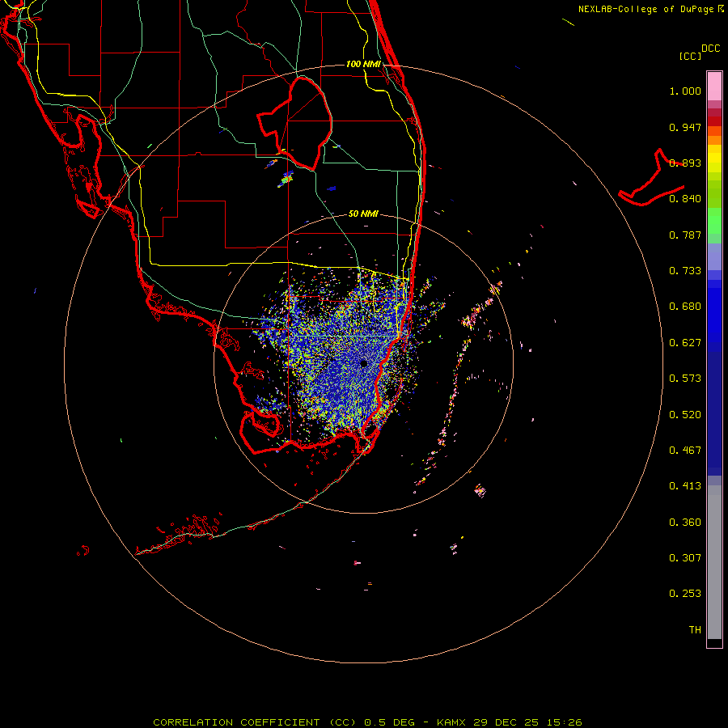728x728 pixels.
Task: Select the 0.787 legend value
Action: [x=685, y=235]
